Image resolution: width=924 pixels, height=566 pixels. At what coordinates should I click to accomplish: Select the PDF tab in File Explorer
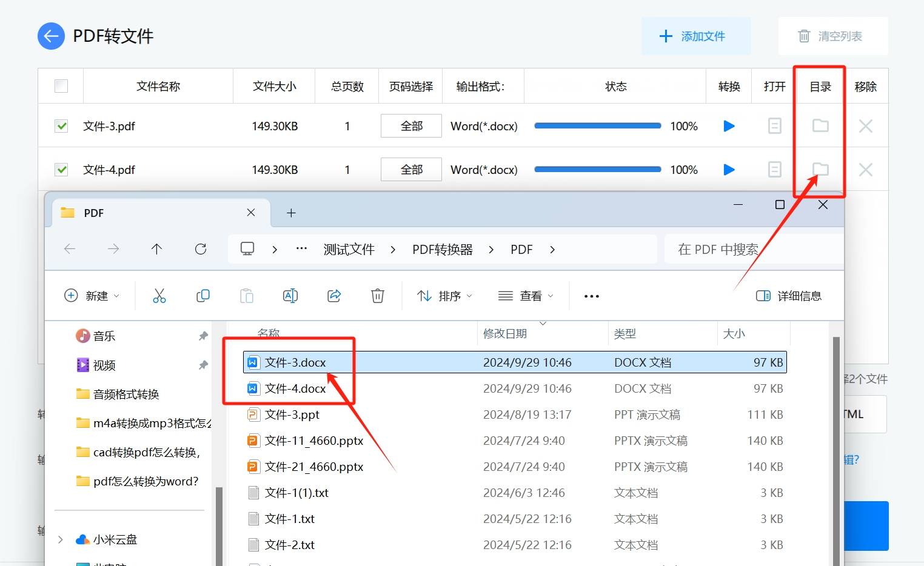tap(161, 213)
